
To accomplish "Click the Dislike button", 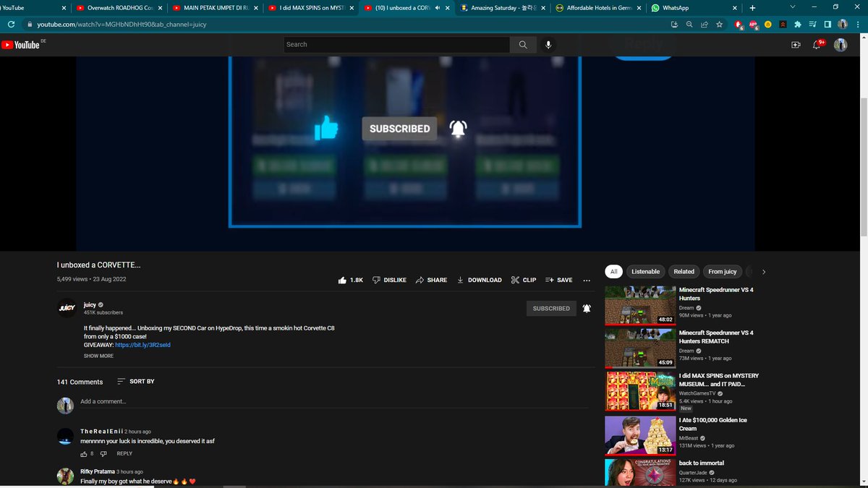I will 389,280.
